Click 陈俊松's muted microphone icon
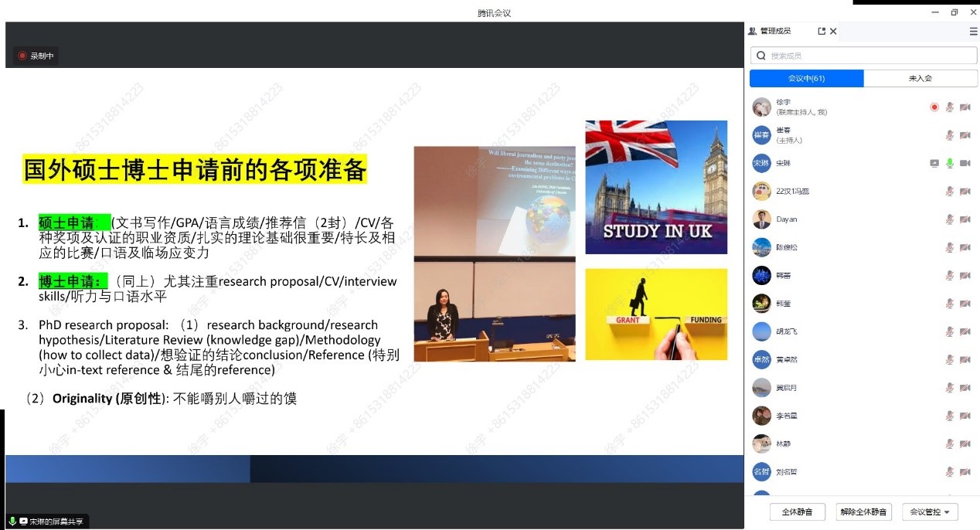 (950, 247)
